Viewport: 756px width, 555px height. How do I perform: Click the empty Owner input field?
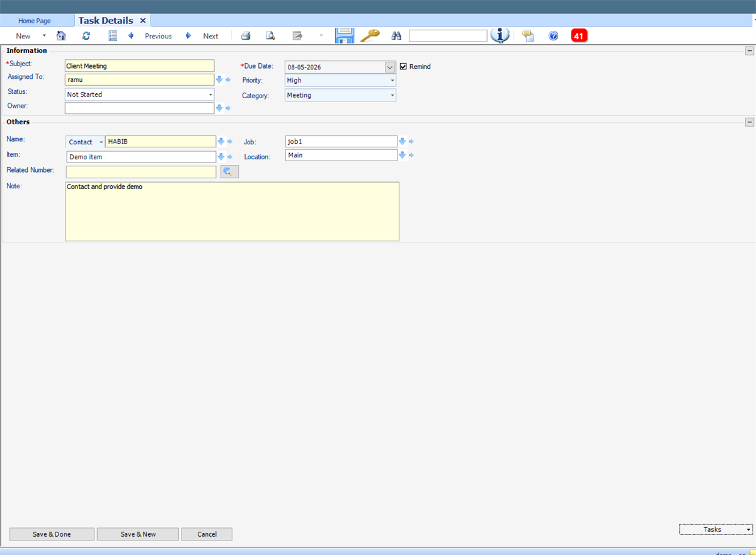pos(140,108)
